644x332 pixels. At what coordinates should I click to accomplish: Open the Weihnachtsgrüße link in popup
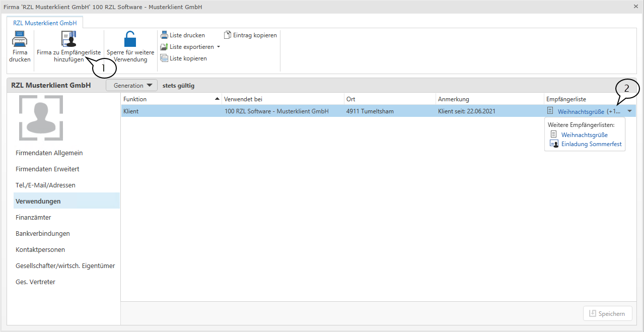coord(584,135)
